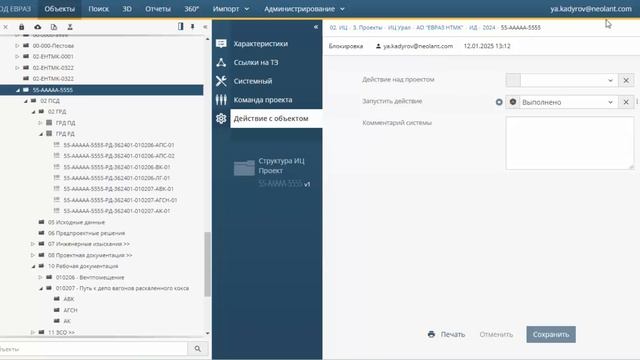The width and height of the screenshot is (640, 360).
Task: Click the folder thumbnail of Структура ИЦ Проект
Action: pos(244,168)
